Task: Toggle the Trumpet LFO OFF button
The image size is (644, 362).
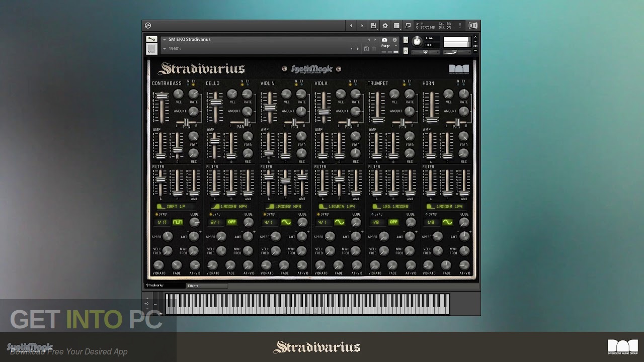Action: (x=393, y=222)
